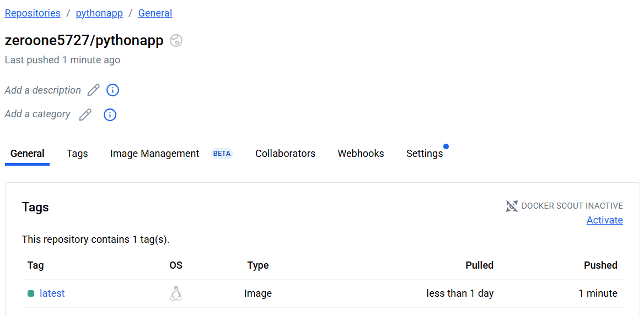Click the OS column header
Viewport: 644px width, 316px height.
[x=176, y=265]
